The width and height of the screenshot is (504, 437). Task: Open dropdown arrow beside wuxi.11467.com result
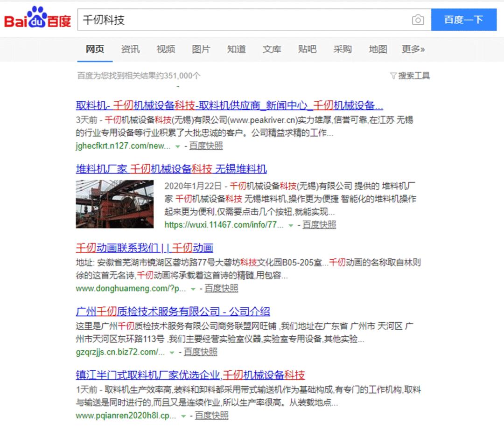(x=292, y=225)
